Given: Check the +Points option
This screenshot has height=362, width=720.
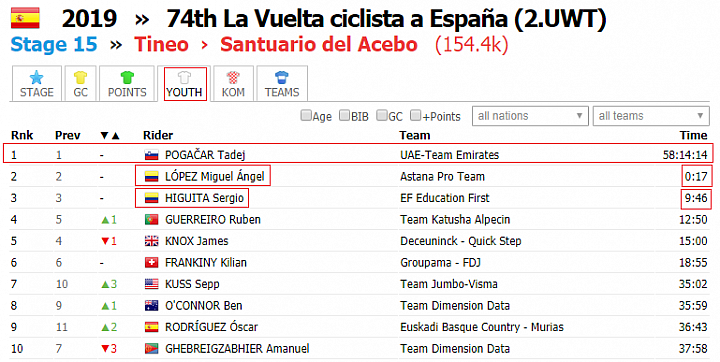Looking at the screenshot, I should (x=416, y=115).
